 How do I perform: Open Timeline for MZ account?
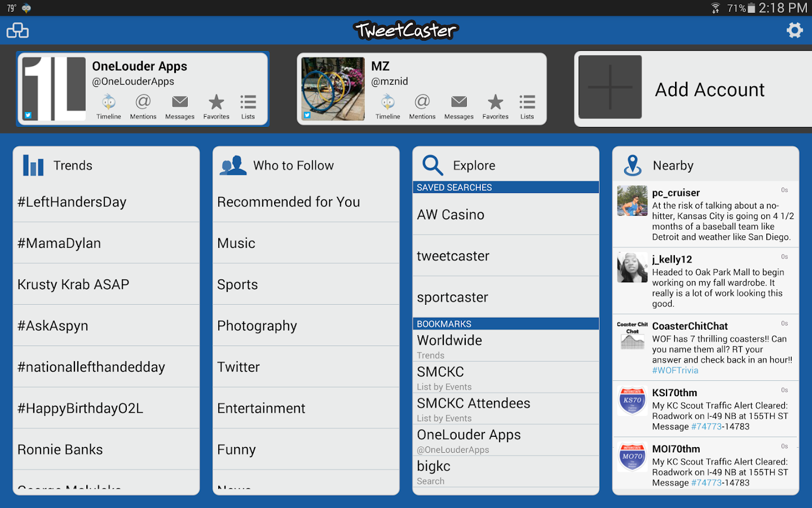point(388,107)
